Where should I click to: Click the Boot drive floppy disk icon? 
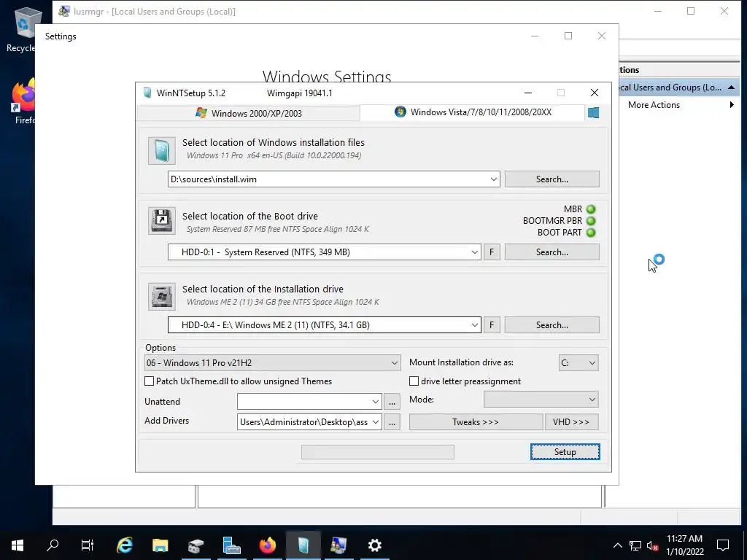161,220
